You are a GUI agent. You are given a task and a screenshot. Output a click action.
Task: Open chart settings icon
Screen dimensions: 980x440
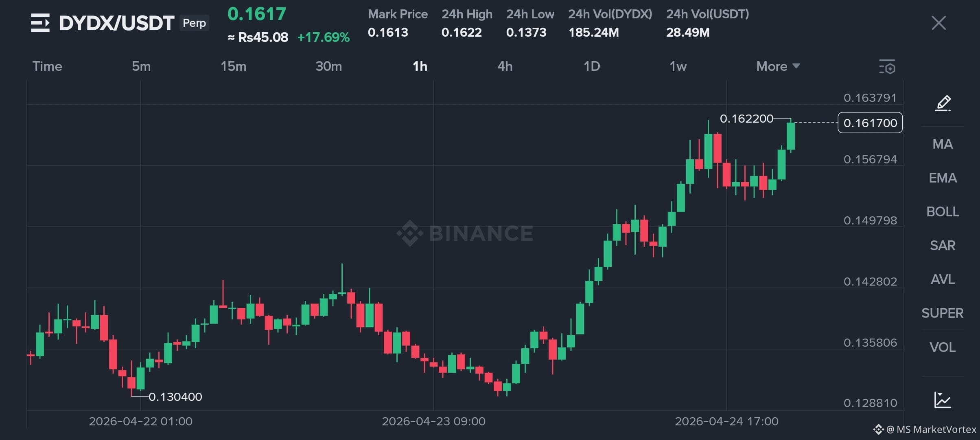coord(887,67)
